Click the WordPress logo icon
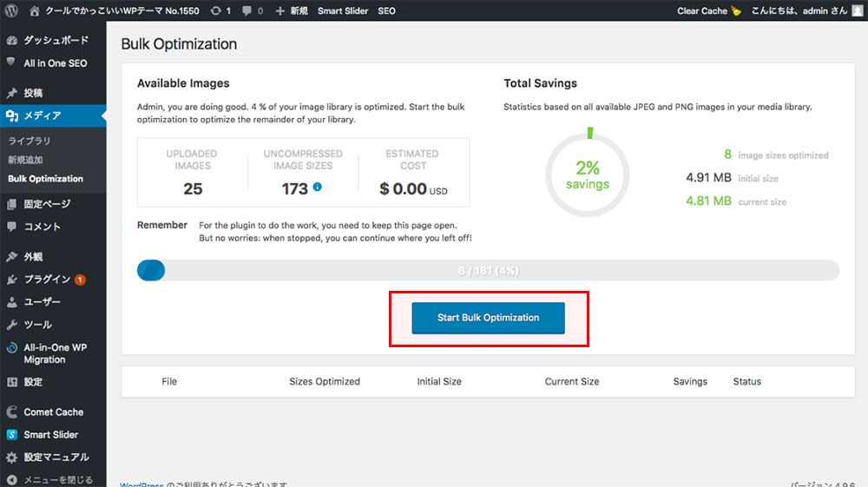Viewport: 868px width, 487px height. coord(11,10)
